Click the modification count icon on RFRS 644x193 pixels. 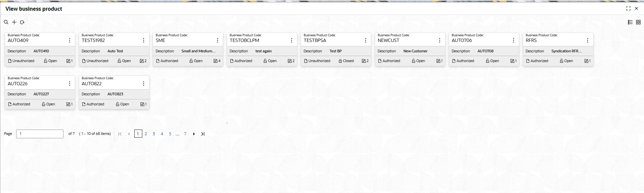[x=586, y=61]
